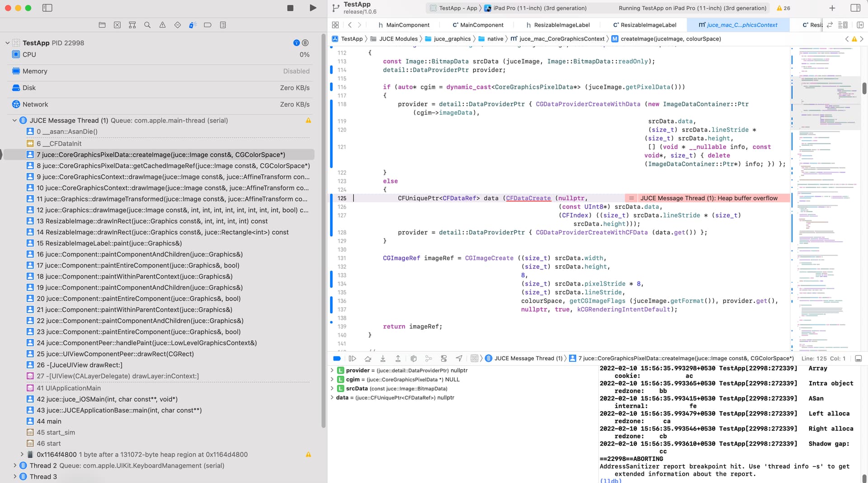Open the TestApp - App scheme selector
The width and height of the screenshot is (868, 483).
coord(453,8)
